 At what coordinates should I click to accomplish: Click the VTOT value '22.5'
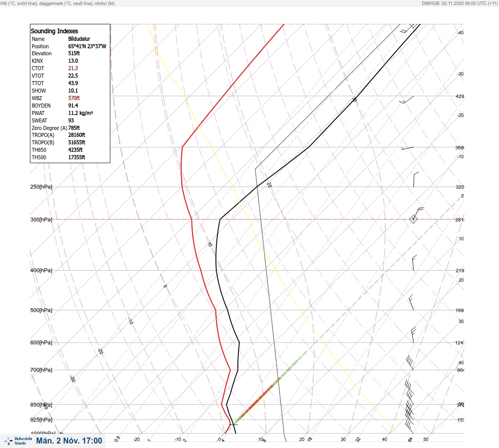(73, 76)
